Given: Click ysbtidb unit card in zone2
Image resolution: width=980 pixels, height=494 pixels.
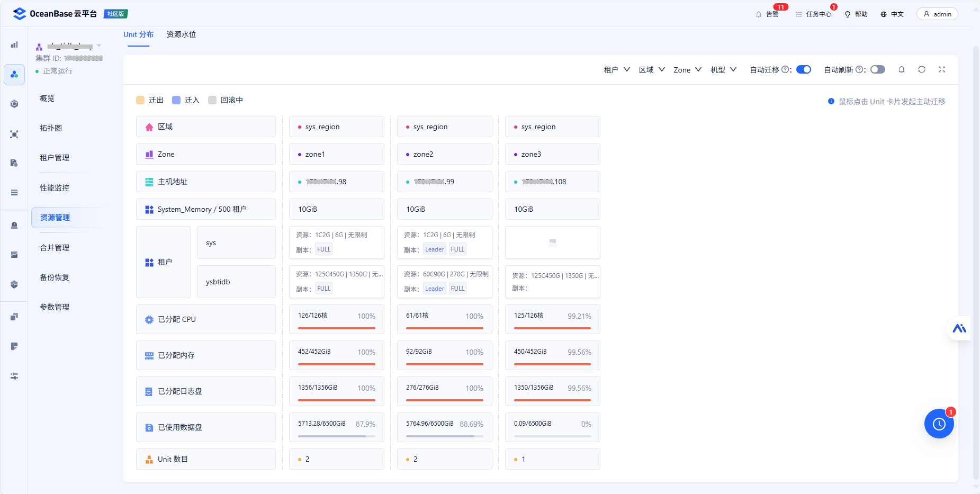Looking at the screenshot, I should coord(445,282).
